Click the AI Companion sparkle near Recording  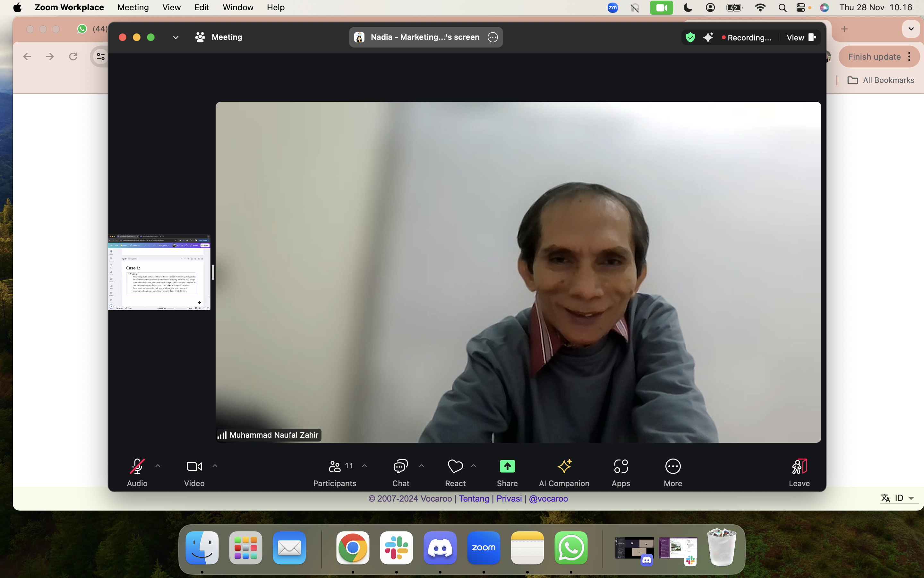coord(708,38)
